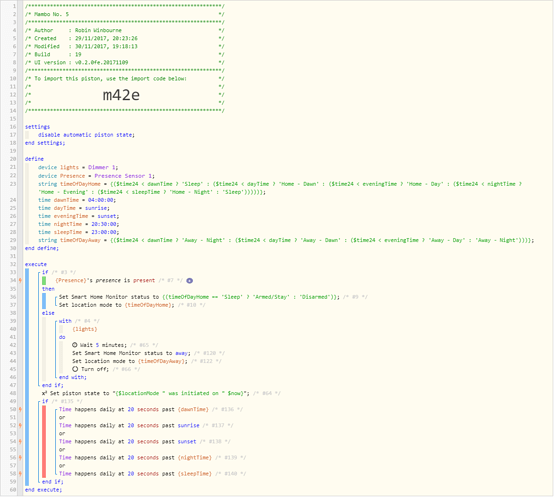Click the lightning icon next to the sunrise trigger

coord(21,427)
